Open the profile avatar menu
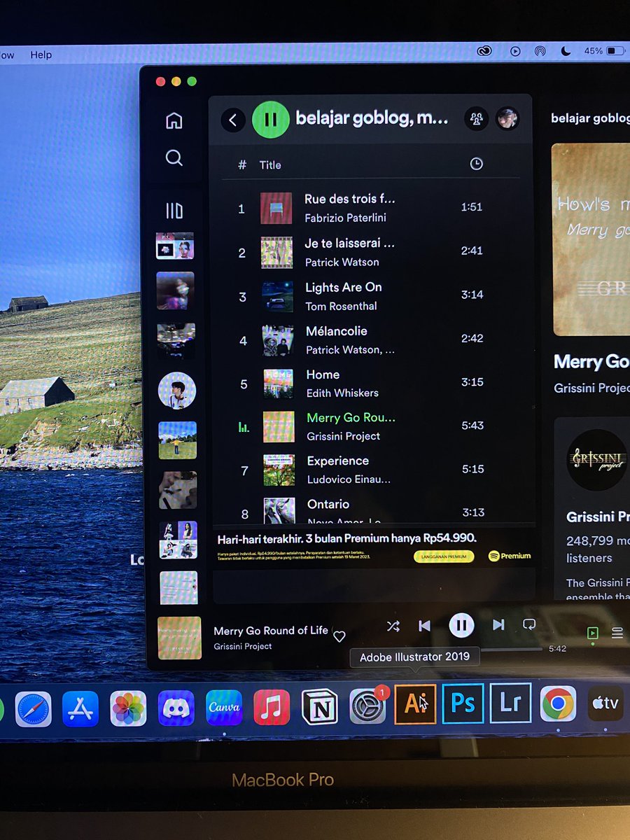The width and height of the screenshot is (630, 840). [507, 118]
